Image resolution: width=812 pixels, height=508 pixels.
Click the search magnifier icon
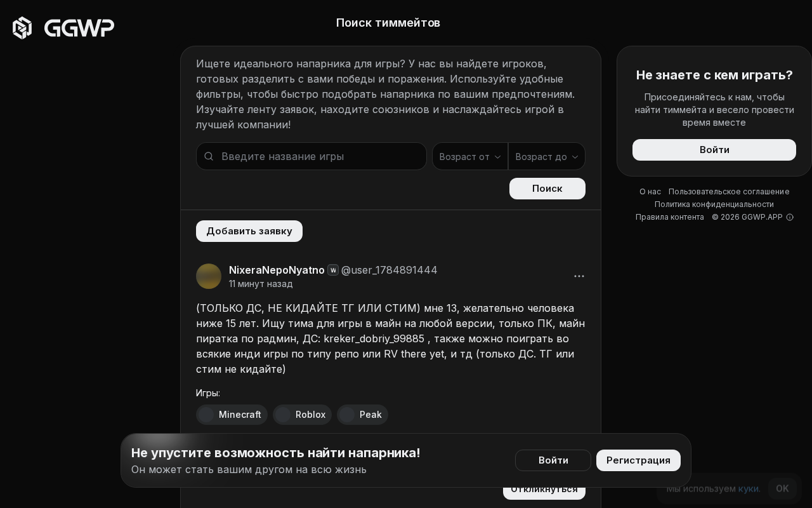click(209, 156)
